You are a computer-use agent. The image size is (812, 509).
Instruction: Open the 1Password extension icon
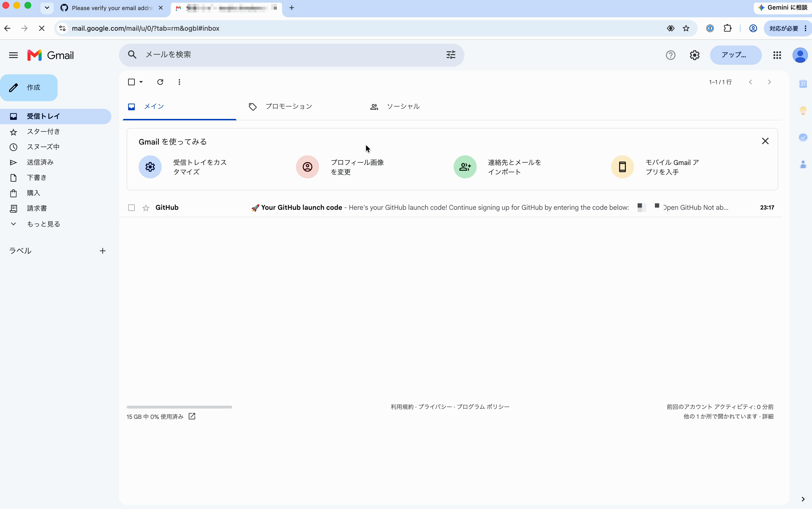coord(710,28)
